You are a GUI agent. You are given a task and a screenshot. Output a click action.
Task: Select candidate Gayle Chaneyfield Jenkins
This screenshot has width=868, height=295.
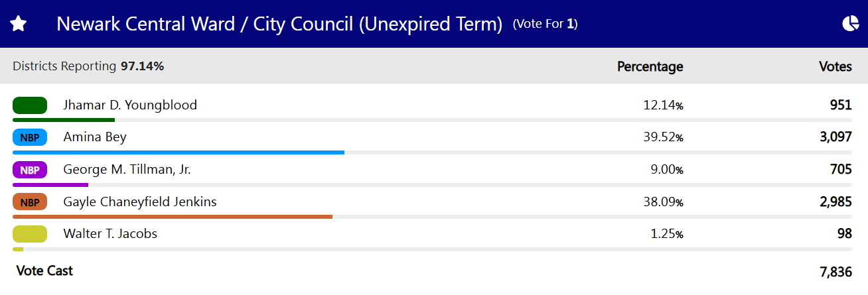(140, 202)
